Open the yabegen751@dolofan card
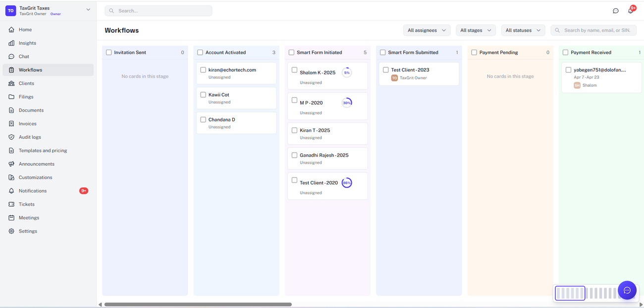This screenshot has width=644, height=308. click(x=601, y=77)
